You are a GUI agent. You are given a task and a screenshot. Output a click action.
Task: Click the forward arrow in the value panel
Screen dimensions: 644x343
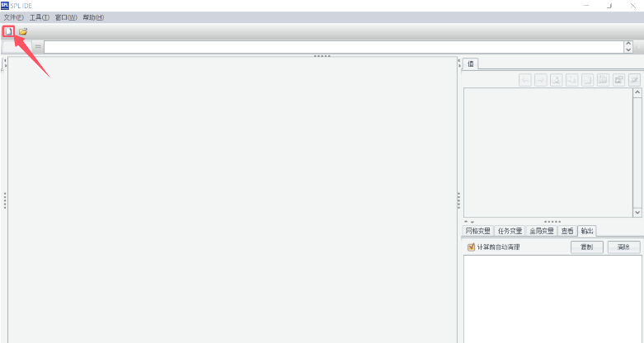(x=540, y=80)
